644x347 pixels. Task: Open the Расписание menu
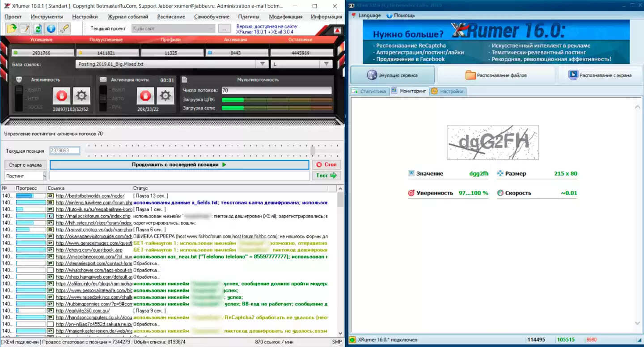coord(171,17)
